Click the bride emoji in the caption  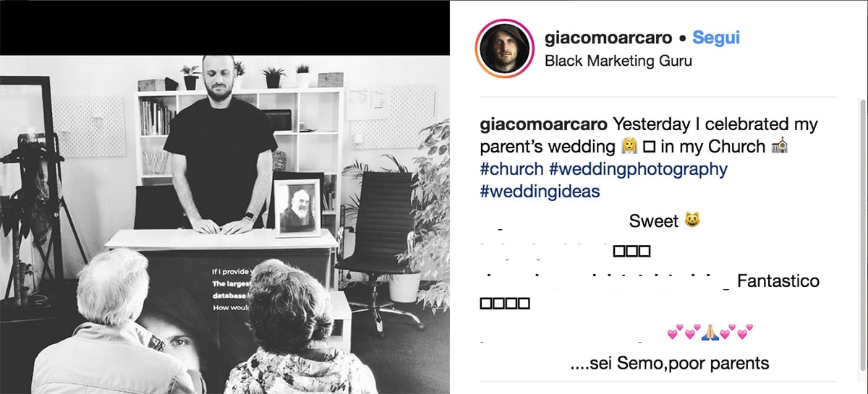(x=629, y=147)
